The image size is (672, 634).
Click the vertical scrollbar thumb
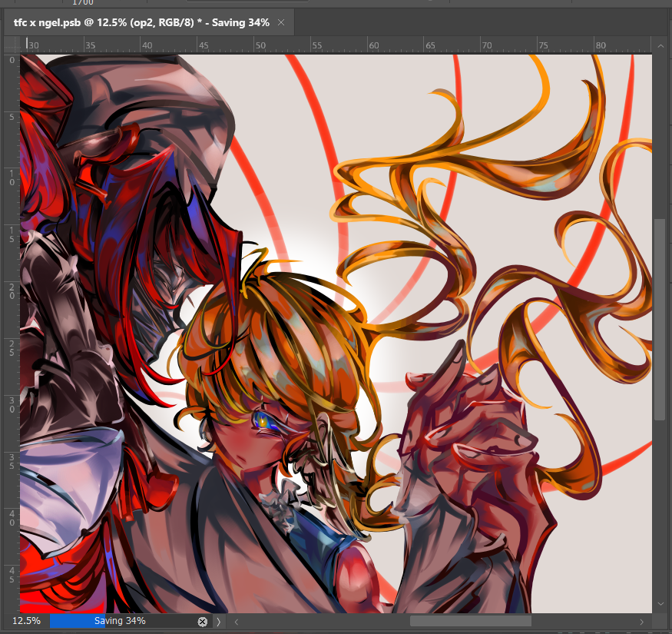click(x=659, y=319)
